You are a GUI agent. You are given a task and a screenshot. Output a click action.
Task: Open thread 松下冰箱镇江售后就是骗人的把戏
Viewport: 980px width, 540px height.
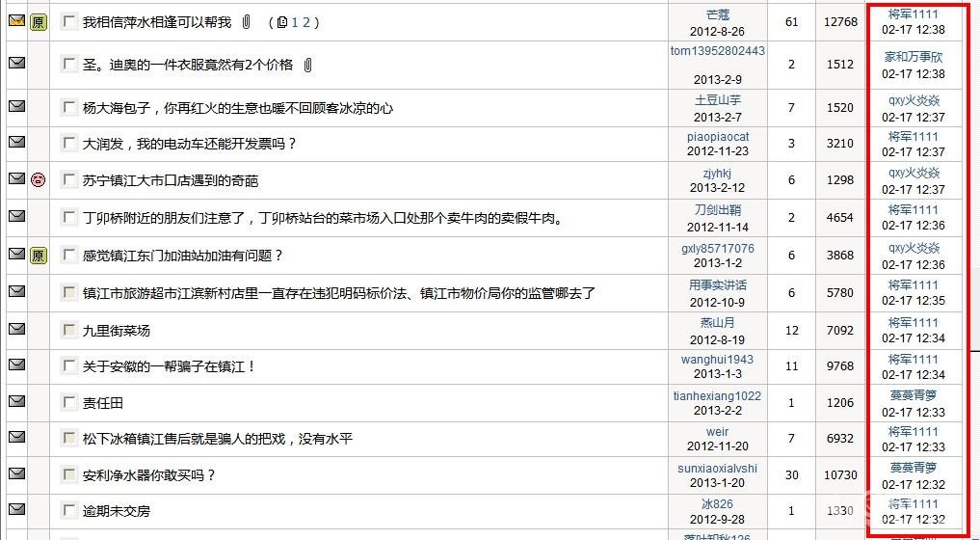(218, 439)
